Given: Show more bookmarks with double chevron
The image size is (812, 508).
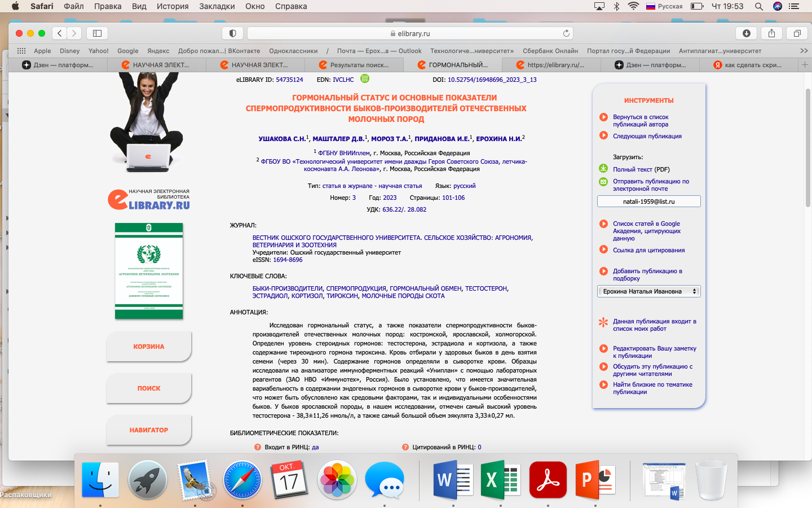Looking at the screenshot, I should [804, 51].
